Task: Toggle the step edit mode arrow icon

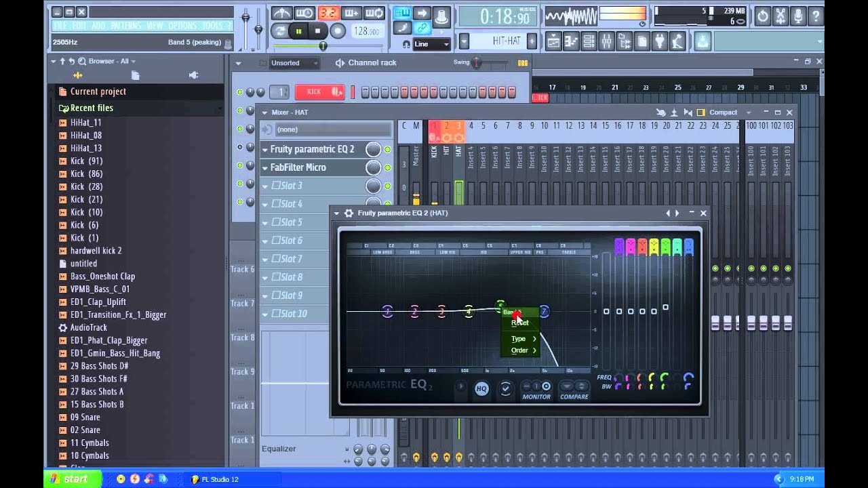Action: click(x=422, y=13)
